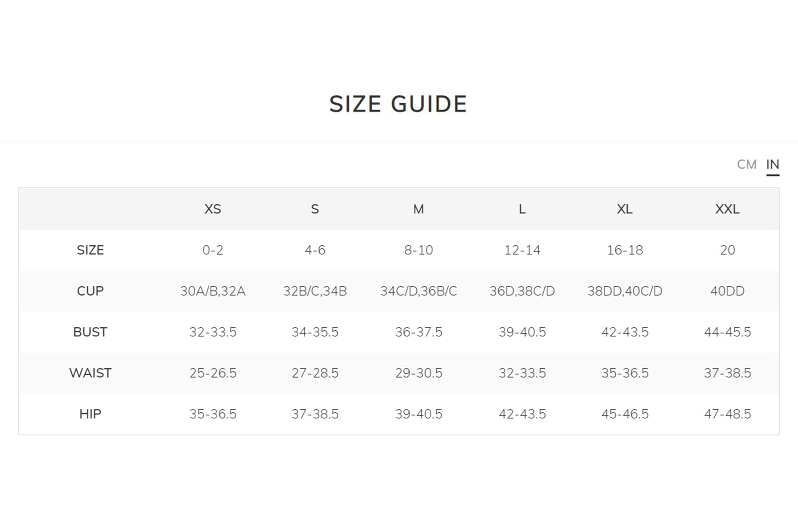798x532 pixels.
Task: Click the SIZE GUIDE heading
Action: click(398, 104)
